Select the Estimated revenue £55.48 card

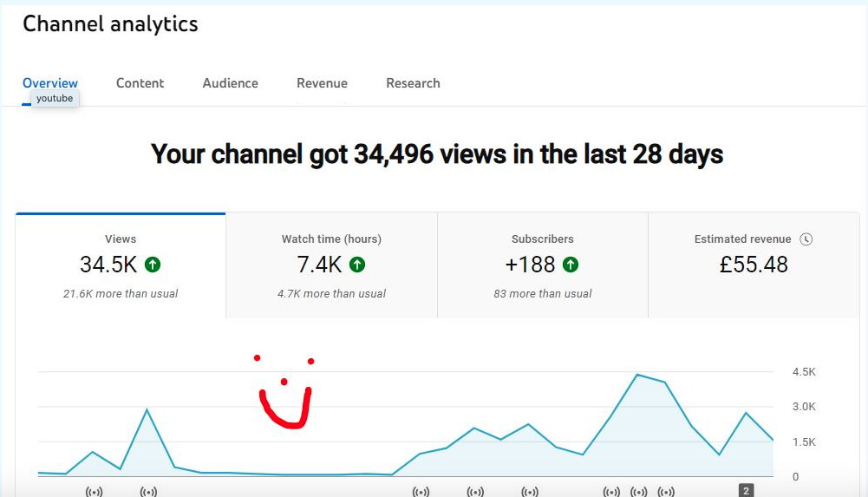pyautogui.click(x=754, y=265)
